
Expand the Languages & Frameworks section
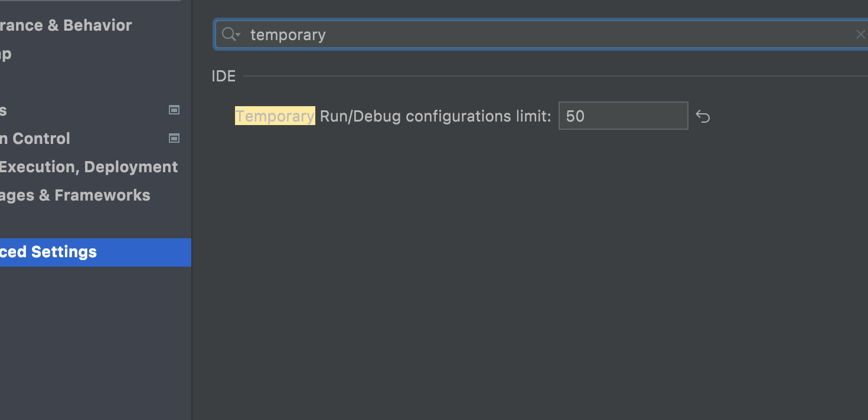[x=76, y=195]
